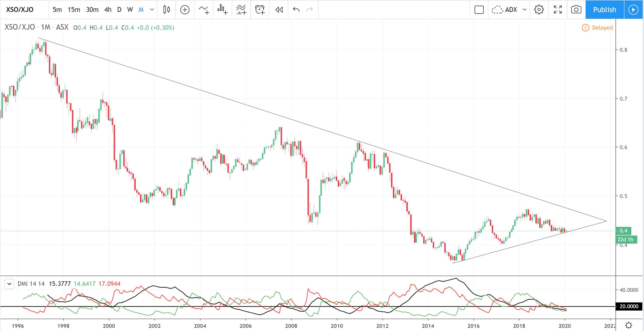The width and height of the screenshot is (644, 331).
Task: Click the ADX value 15.3777
Action: pos(60,284)
